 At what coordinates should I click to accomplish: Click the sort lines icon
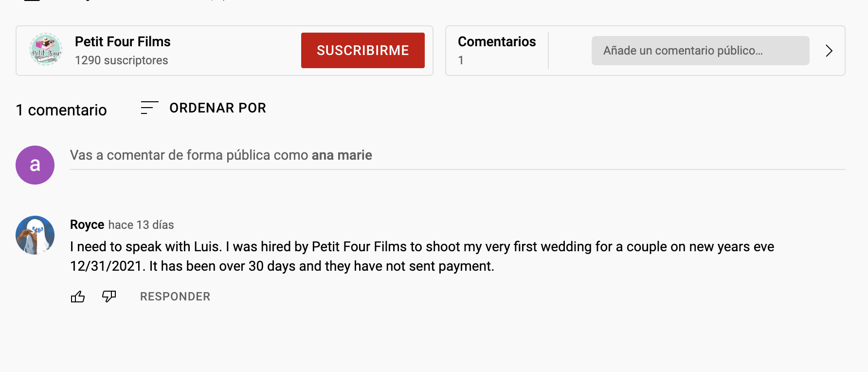tap(149, 108)
